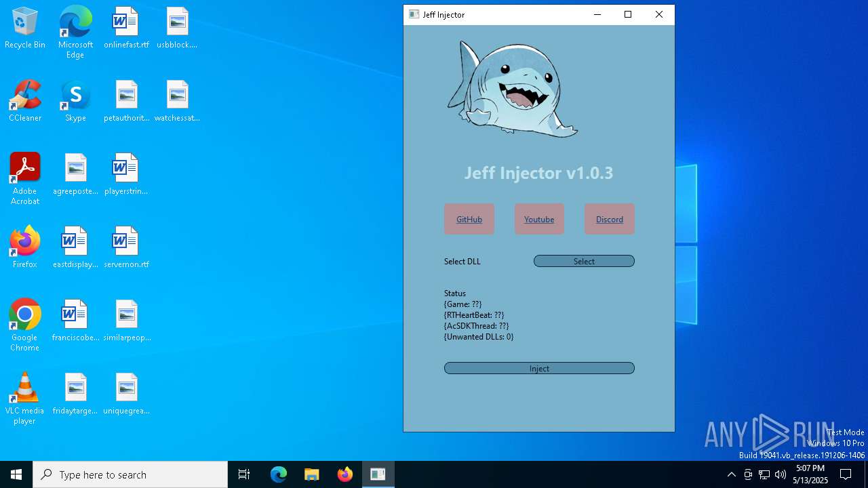Minimize the Jeff Injector window
Image resolution: width=868 pixels, height=488 pixels.
[x=597, y=14]
